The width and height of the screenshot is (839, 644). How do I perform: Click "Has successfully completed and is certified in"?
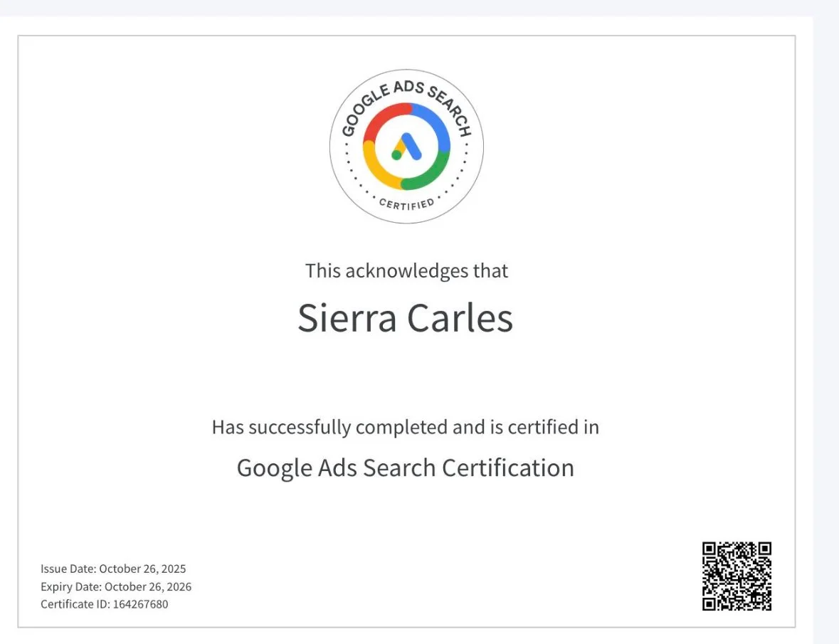point(405,428)
